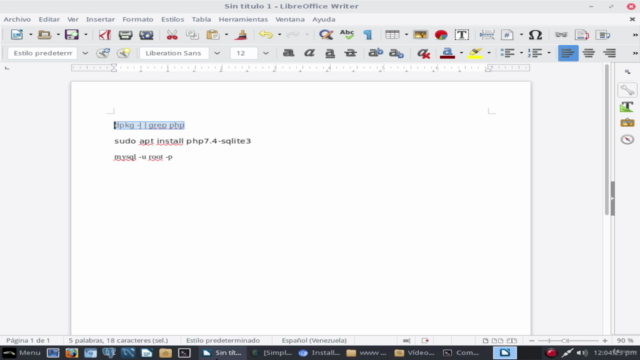Open the Insertar menu

(100, 19)
